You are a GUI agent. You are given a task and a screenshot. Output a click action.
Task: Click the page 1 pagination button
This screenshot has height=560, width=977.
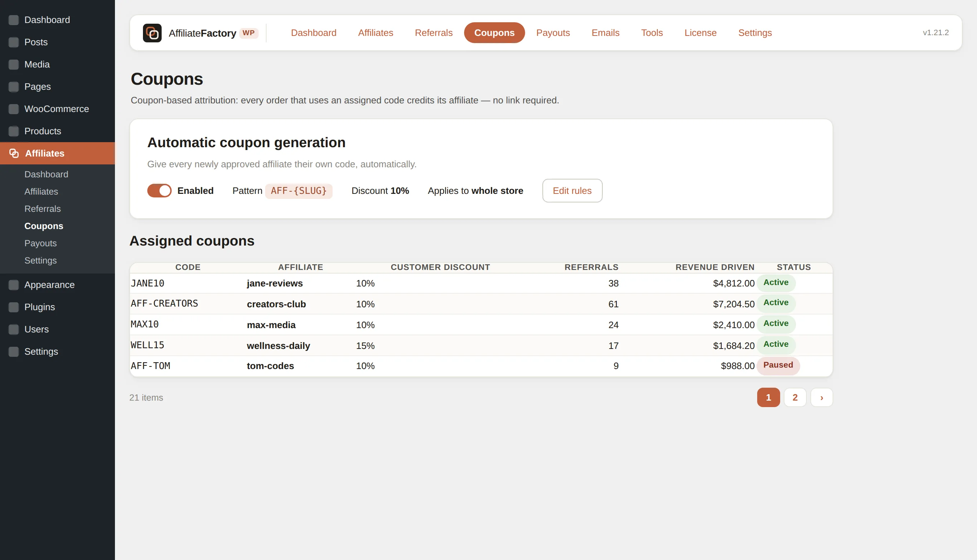(x=768, y=397)
